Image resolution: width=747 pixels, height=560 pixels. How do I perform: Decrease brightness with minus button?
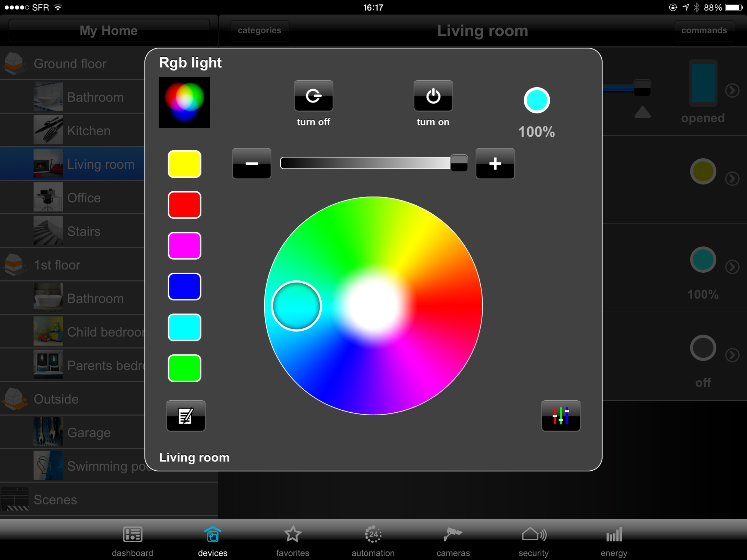[252, 164]
